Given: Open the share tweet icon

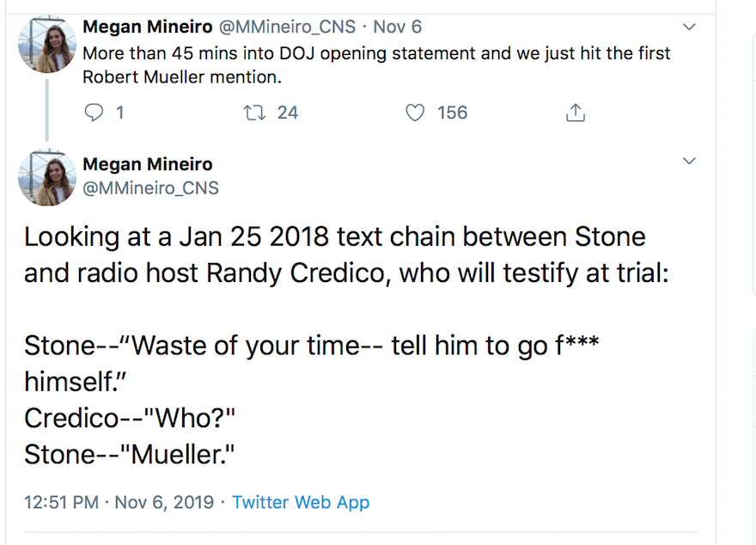Looking at the screenshot, I should point(575,113).
